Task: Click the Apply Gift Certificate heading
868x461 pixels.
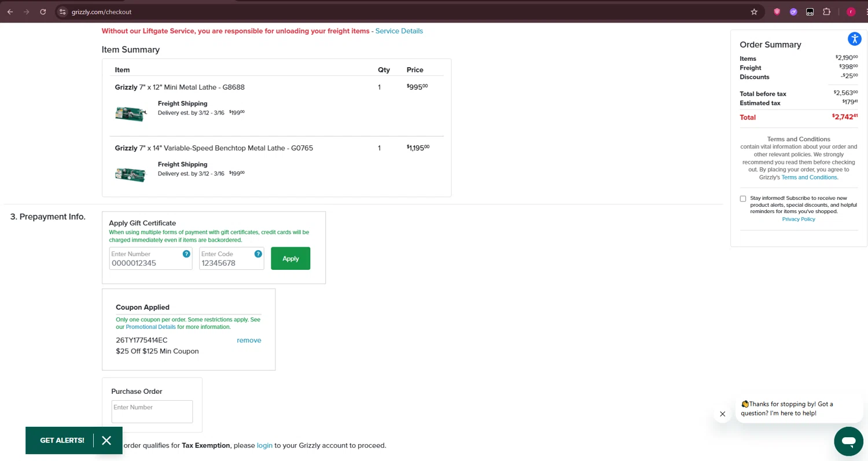Action: click(142, 223)
